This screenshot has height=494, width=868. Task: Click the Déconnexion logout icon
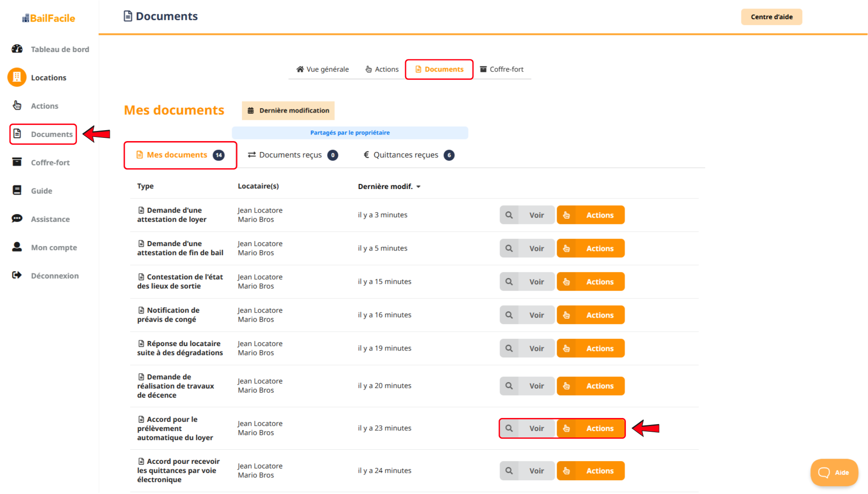17,275
